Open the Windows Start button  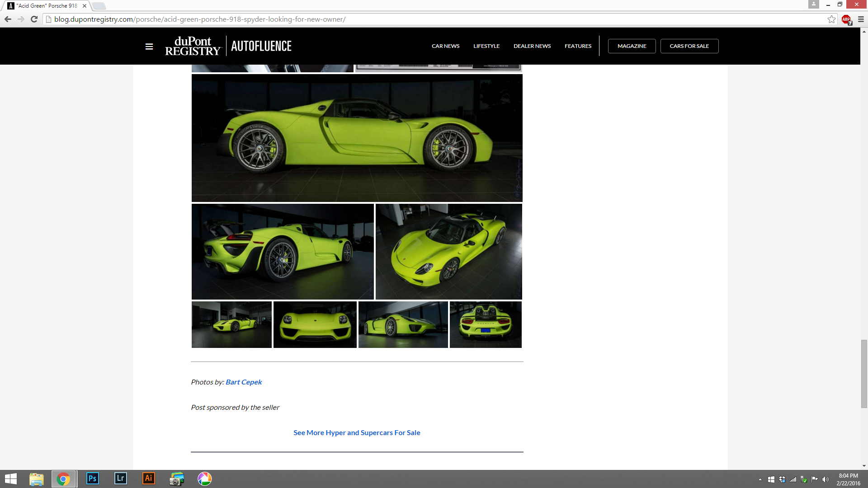click(11, 479)
